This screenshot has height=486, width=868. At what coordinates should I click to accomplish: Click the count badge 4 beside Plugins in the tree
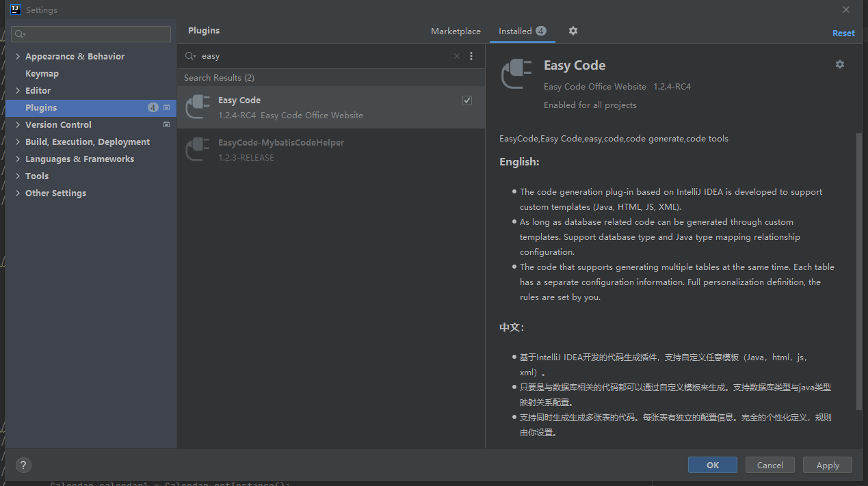click(x=153, y=107)
